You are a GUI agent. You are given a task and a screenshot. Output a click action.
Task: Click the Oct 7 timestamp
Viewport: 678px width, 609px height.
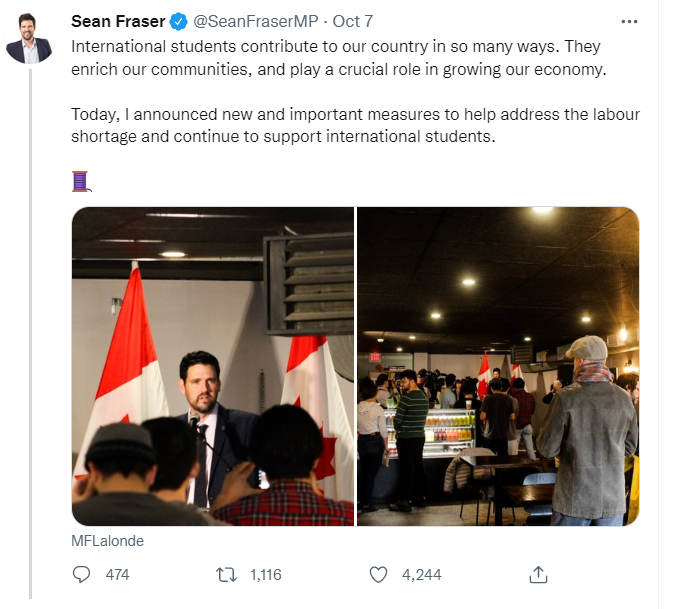[x=352, y=21]
